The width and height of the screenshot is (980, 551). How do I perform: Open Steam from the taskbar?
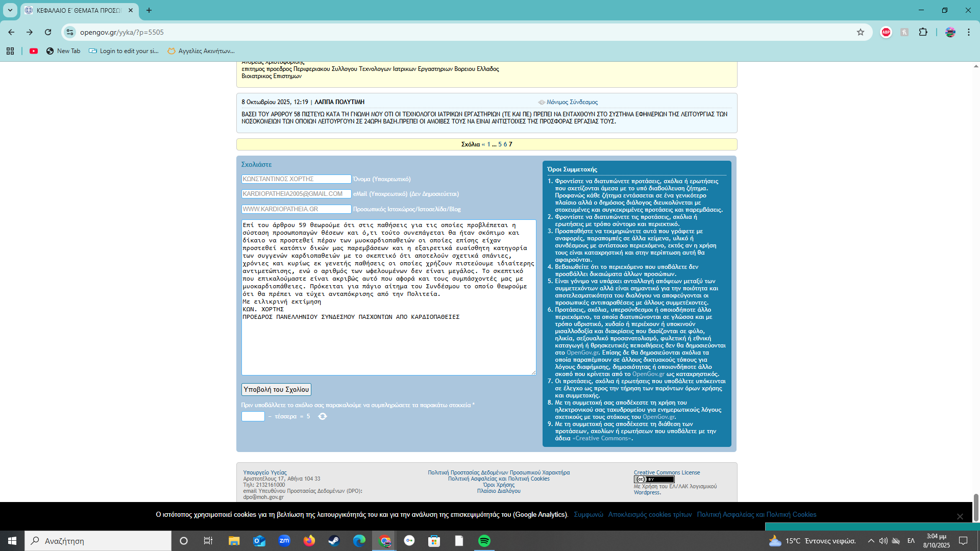coord(334,541)
